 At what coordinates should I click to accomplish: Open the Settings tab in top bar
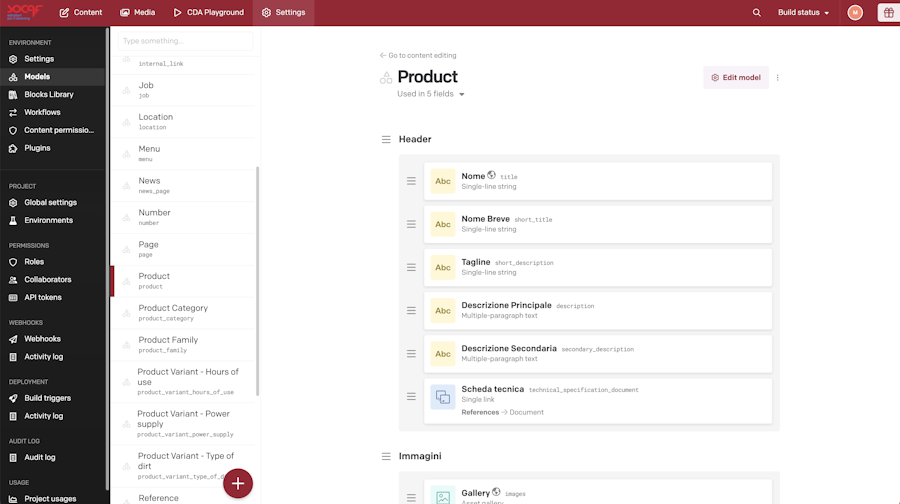(284, 13)
